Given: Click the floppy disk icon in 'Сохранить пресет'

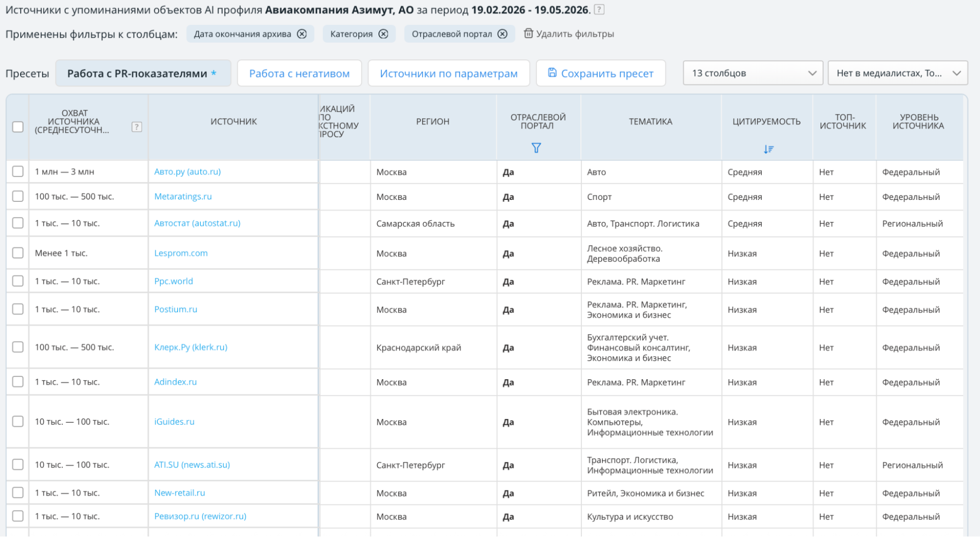Looking at the screenshot, I should coord(552,73).
